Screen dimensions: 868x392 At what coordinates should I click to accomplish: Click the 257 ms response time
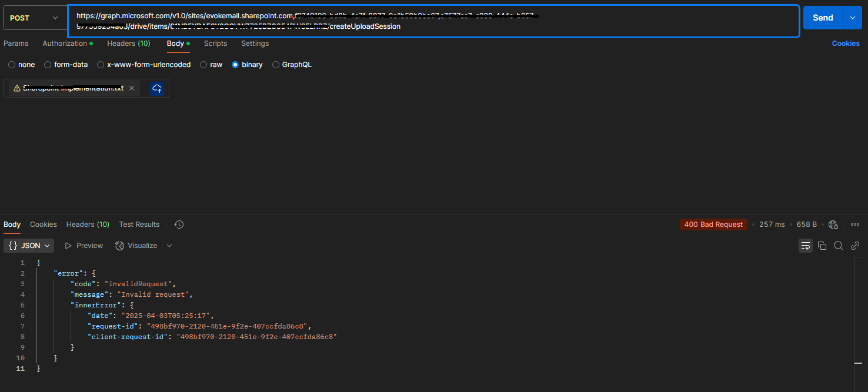[x=772, y=225]
